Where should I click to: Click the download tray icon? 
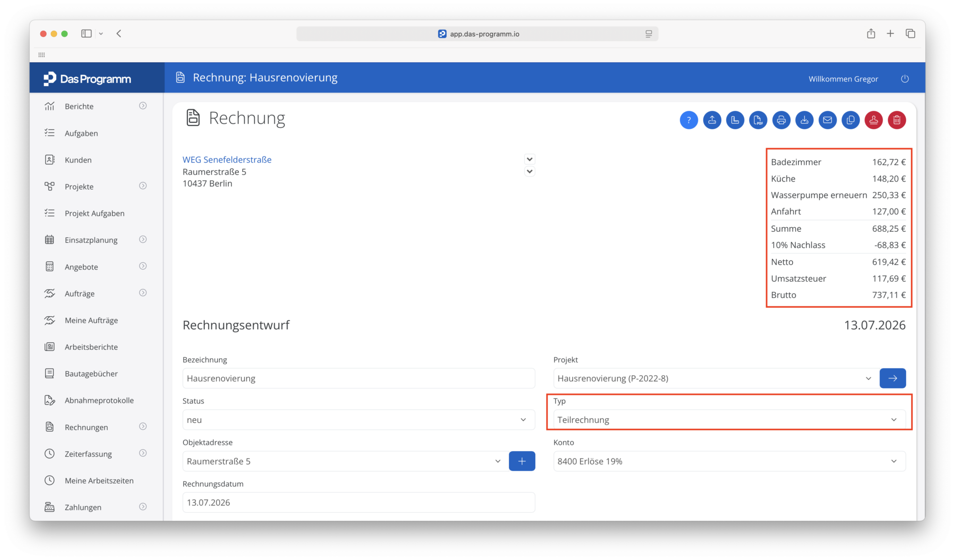pos(804,120)
